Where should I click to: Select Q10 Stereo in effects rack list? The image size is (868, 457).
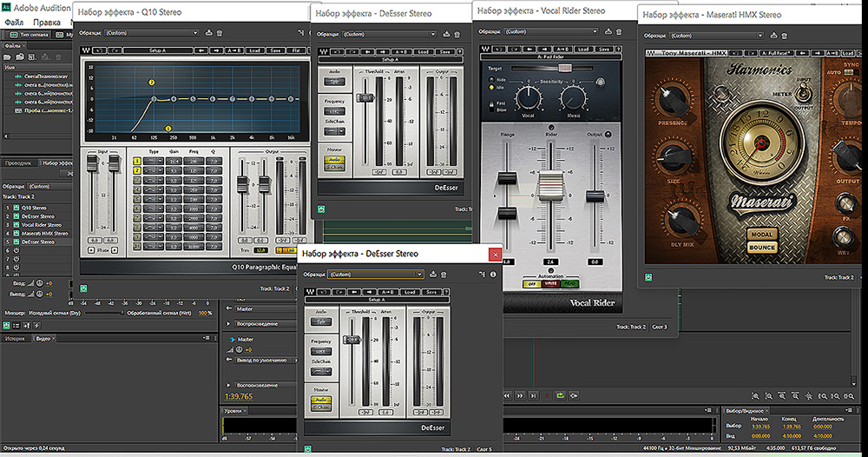35,208
